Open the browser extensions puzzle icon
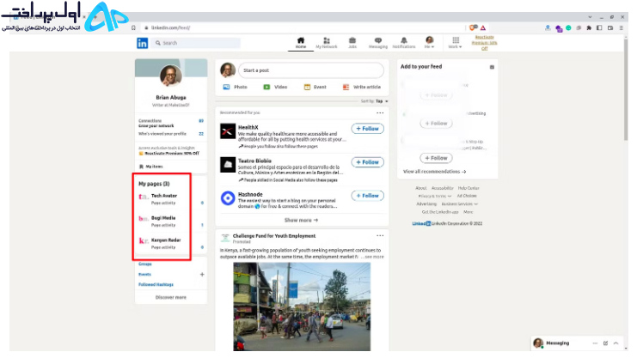 [x=589, y=28]
